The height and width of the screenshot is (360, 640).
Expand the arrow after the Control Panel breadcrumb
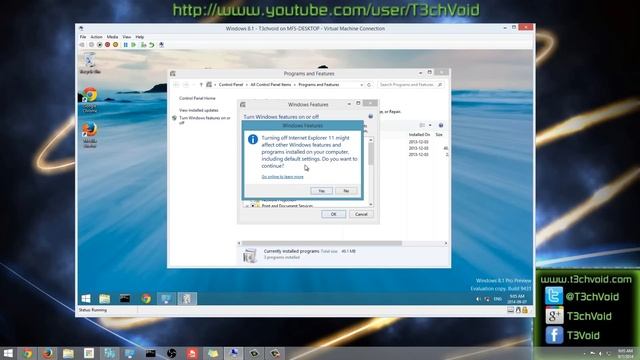click(247, 84)
